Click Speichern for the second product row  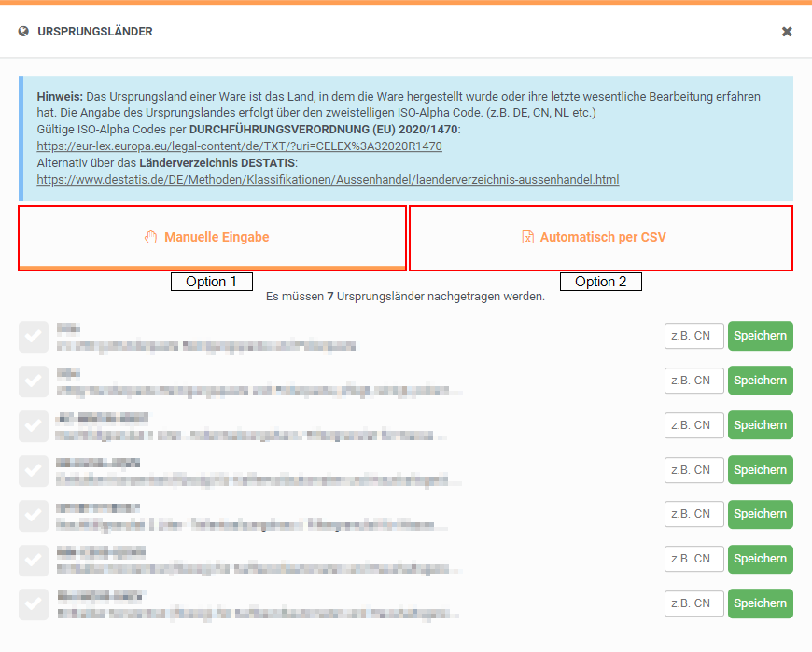[761, 381]
